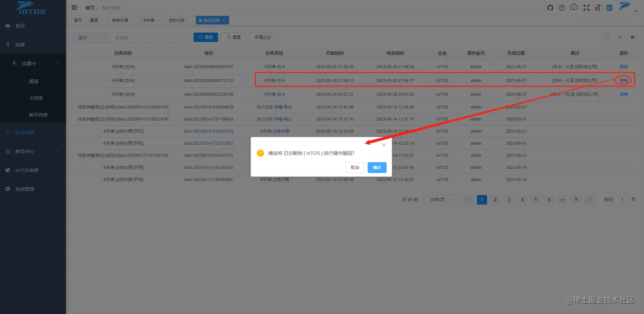Click cell task-202305141243404876

[x=209, y=107]
